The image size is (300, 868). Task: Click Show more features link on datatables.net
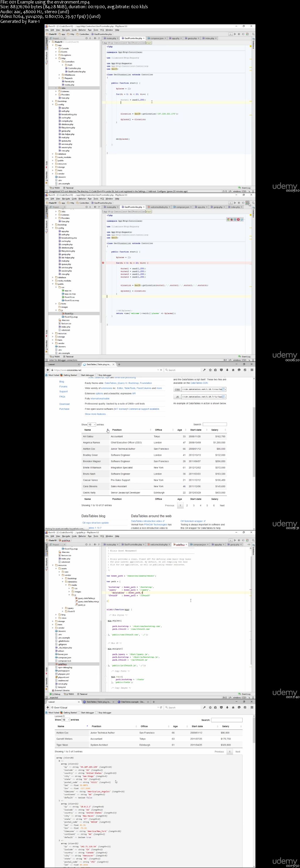96,414
